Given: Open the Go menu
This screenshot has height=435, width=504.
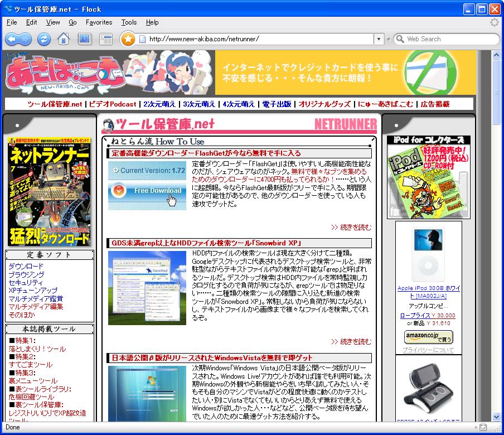Looking at the screenshot, I should pyautogui.click(x=72, y=22).
